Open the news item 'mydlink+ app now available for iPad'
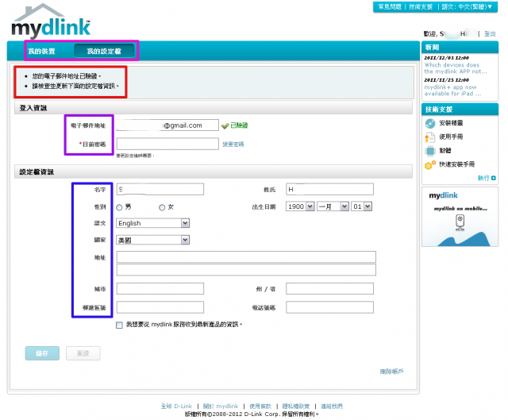Image resolution: width=508 pixels, height=420 pixels. (x=452, y=91)
